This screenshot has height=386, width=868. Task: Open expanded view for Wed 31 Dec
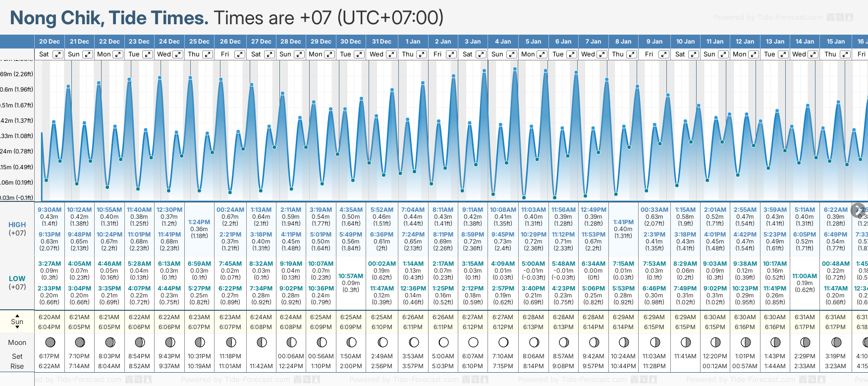[391, 54]
